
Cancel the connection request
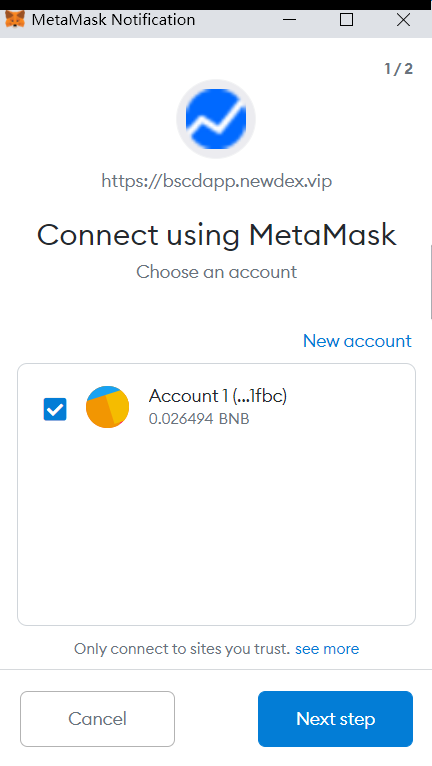97,719
